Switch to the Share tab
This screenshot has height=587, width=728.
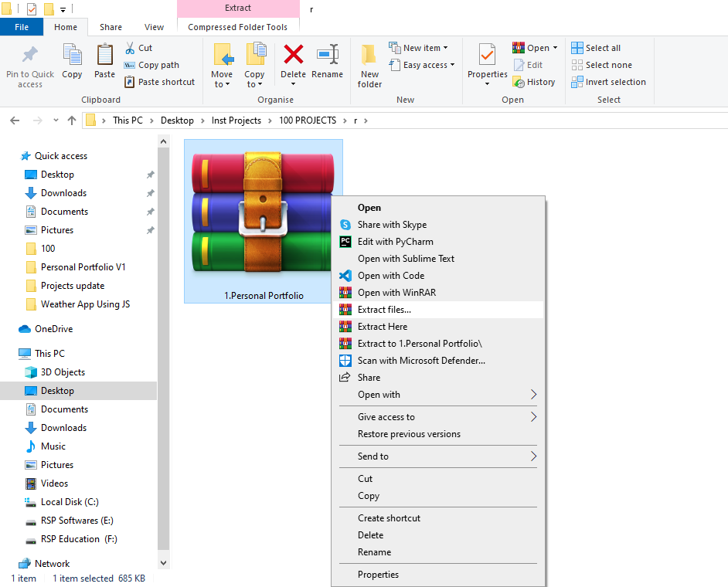[x=111, y=27]
